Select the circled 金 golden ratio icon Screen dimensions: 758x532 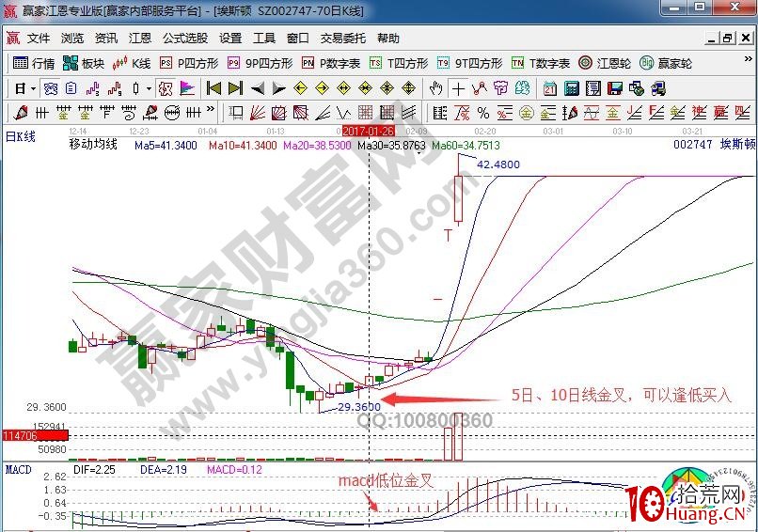(527, 113)
